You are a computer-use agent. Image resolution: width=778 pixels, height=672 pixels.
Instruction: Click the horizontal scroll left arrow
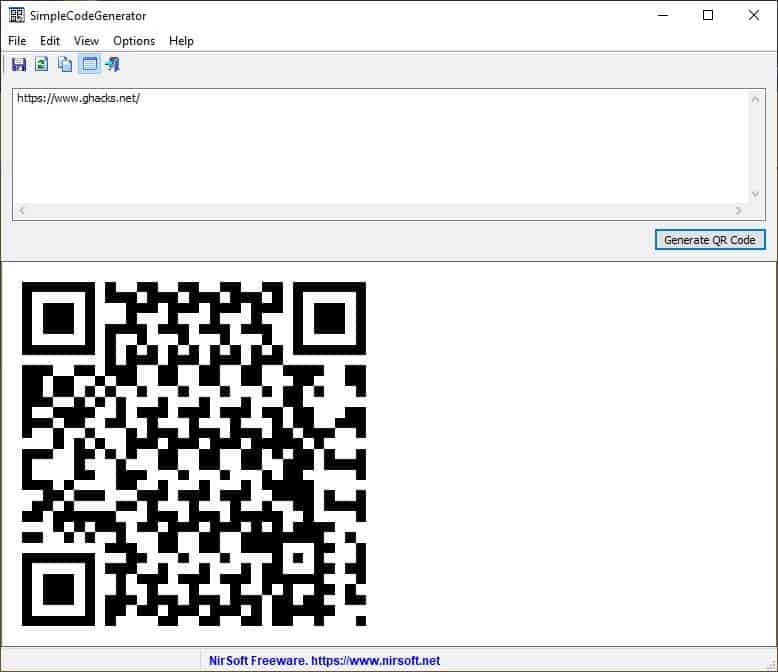21,210
